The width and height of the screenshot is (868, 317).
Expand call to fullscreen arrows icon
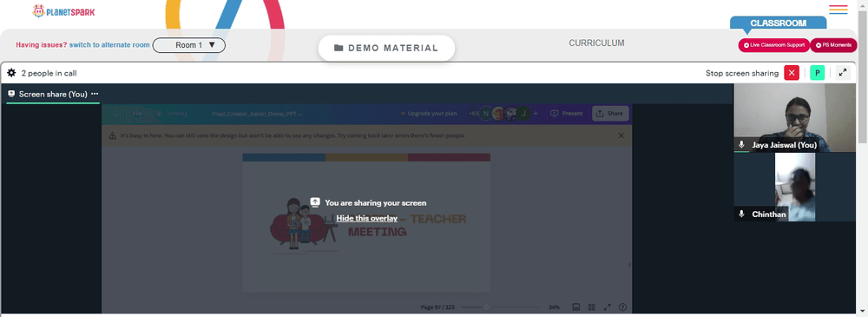843,73
